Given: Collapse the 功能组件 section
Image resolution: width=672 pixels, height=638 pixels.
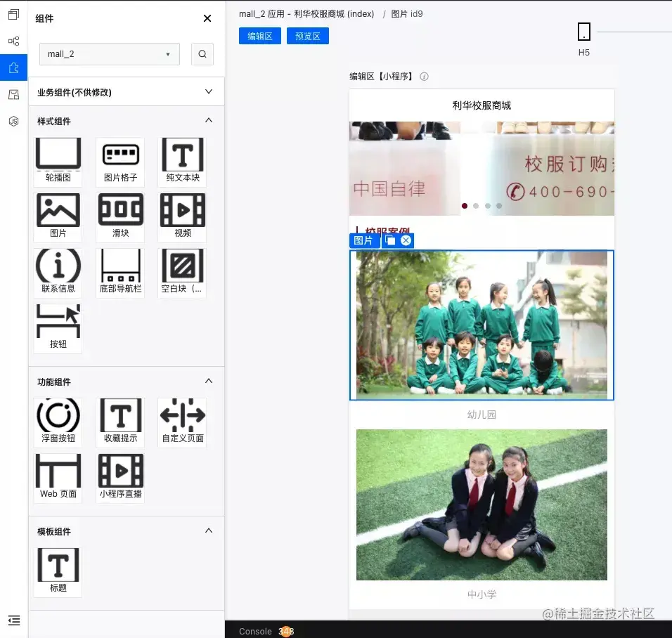Looking at the screenshot, I should [209, 381].
